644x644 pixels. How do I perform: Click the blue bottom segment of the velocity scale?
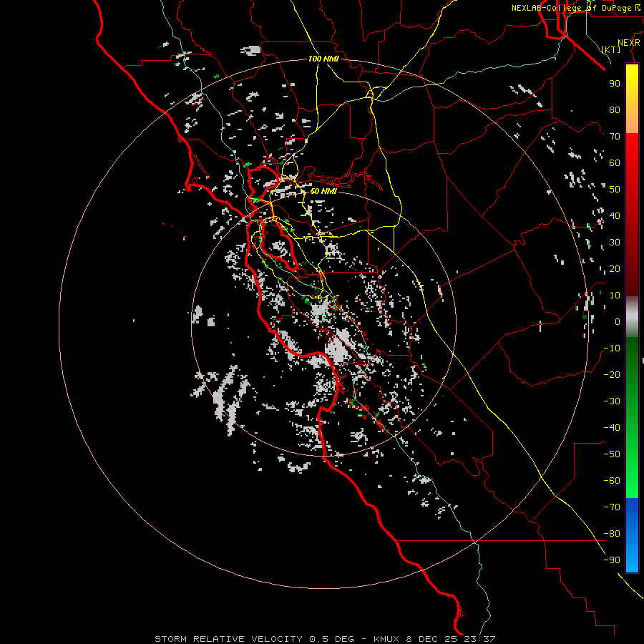[x=632, y=535]
